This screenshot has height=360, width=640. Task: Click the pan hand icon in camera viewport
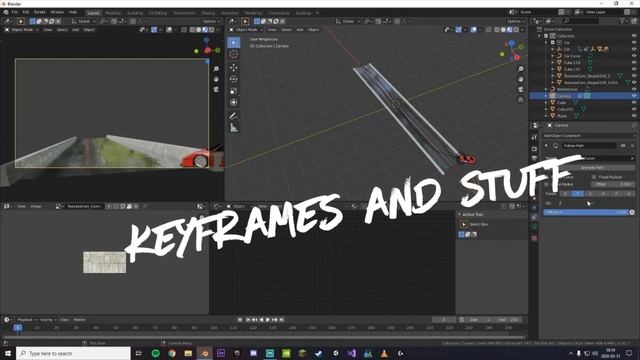click(x=216, y=79)
